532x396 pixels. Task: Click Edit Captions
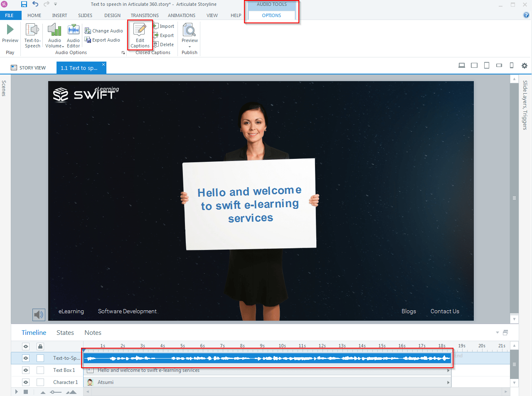click(x=140, y=35)
